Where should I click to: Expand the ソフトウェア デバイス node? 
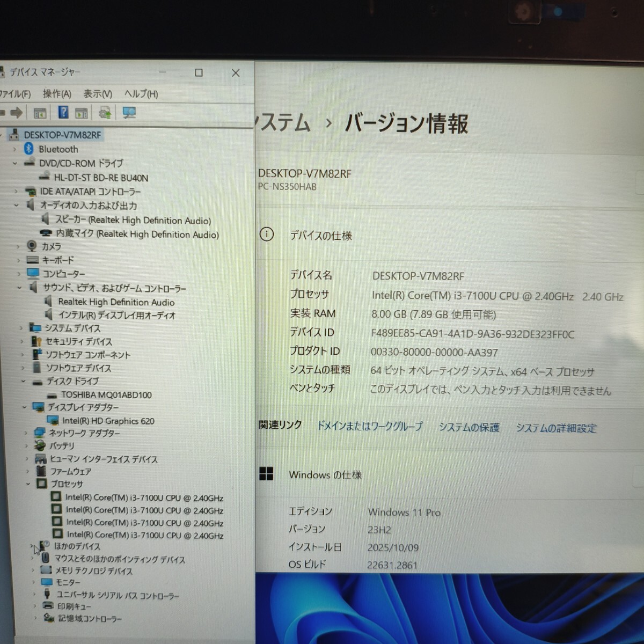point(23,368)
